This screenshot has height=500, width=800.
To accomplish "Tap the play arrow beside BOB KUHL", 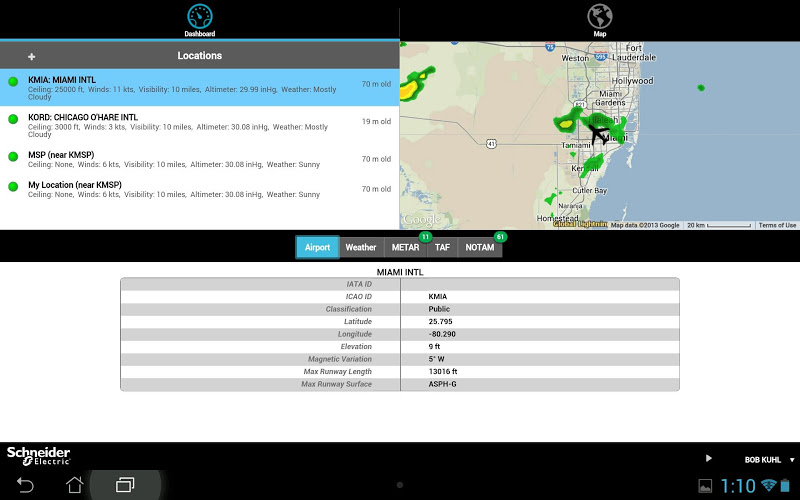I will click(708, 458).
